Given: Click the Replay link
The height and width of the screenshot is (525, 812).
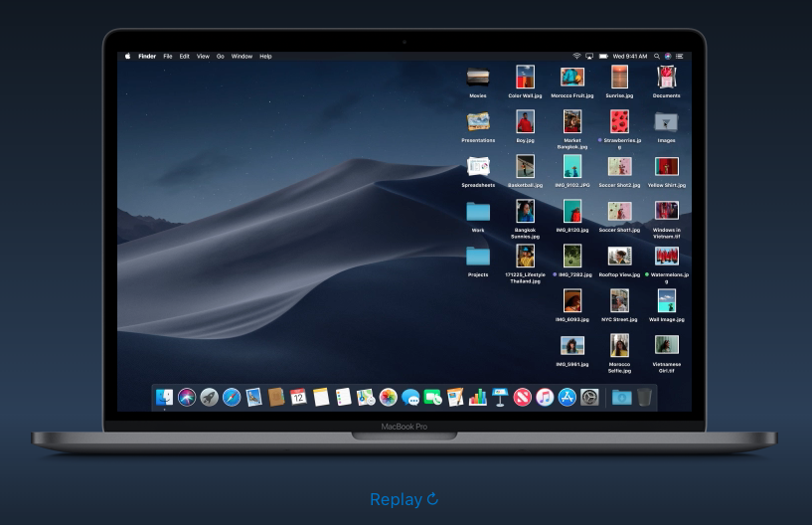Looking at the screenshot, I should (404, 499).
